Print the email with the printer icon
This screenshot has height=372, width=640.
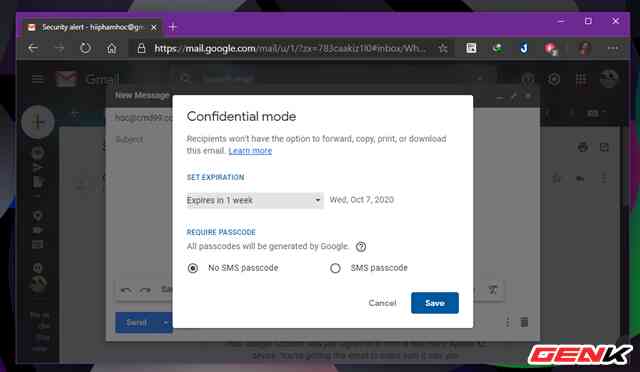pyautogui.click(x=582, y=147)
